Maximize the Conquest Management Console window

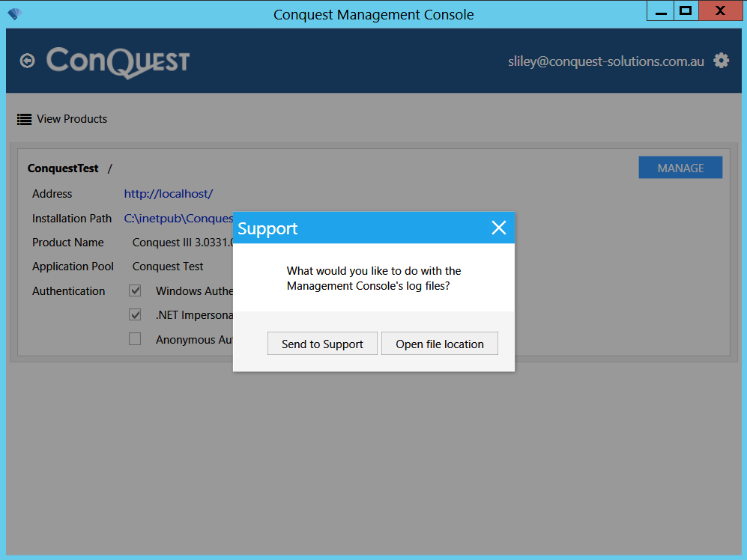click(686, 11)
